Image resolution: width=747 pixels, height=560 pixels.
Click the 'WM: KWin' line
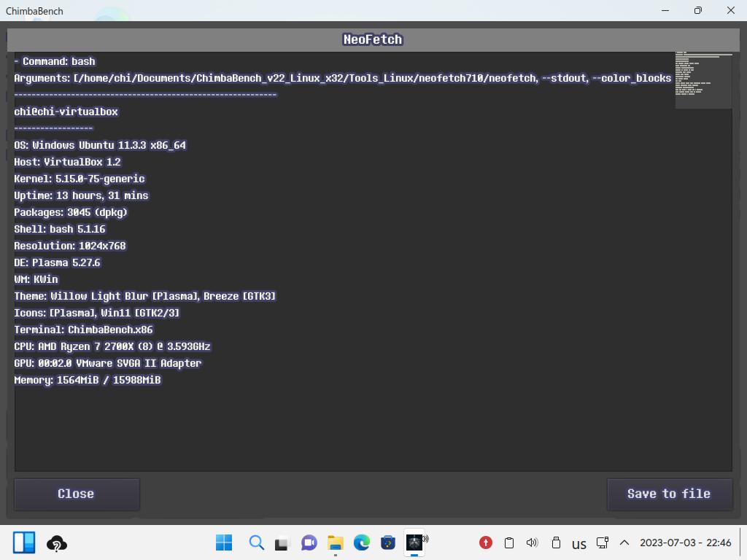[x=36, y=279]
